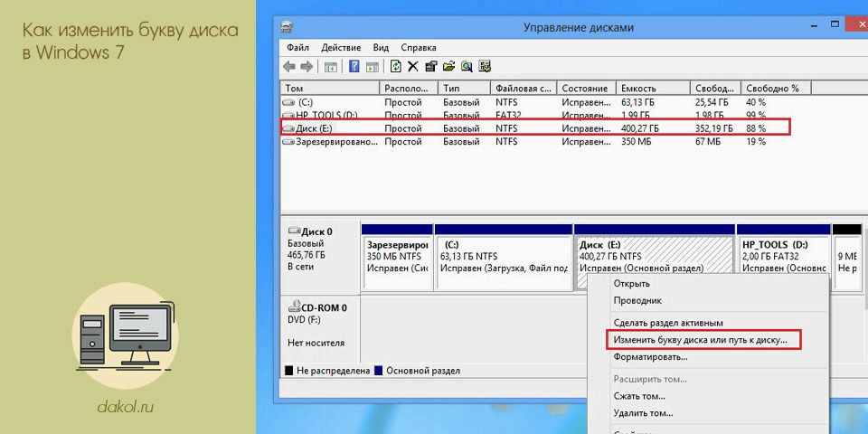Sort by the Свобод... column header
868x434 pixels.
pos(716,89)
